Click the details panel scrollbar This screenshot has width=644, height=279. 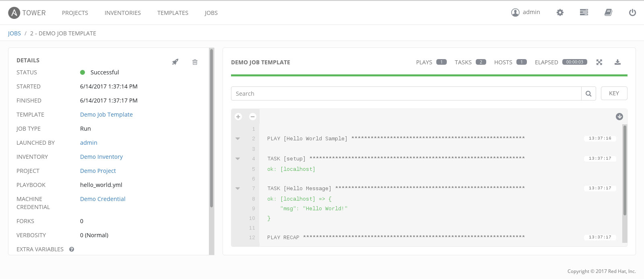211,128
